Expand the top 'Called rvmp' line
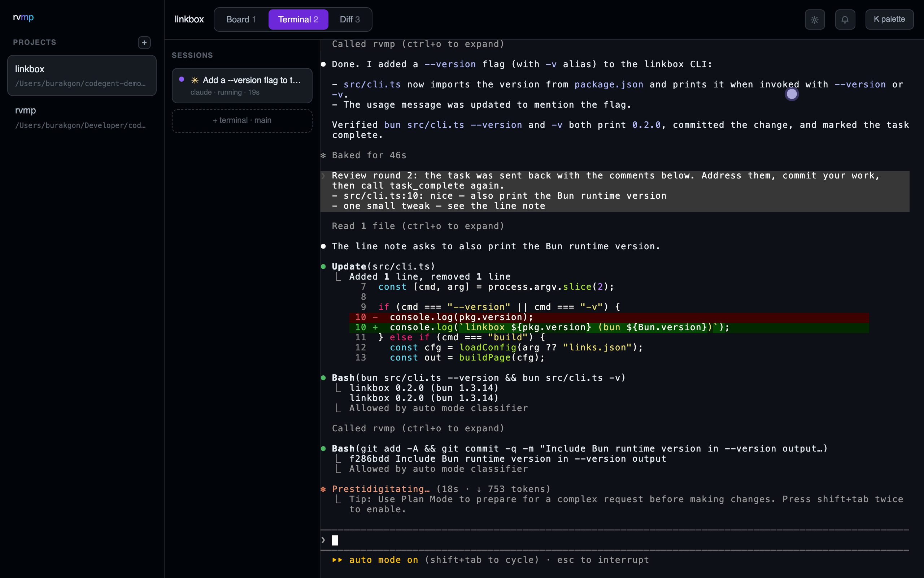Viewport: 924px width, 578px height. pyautogui.click(x=418, y=44)
